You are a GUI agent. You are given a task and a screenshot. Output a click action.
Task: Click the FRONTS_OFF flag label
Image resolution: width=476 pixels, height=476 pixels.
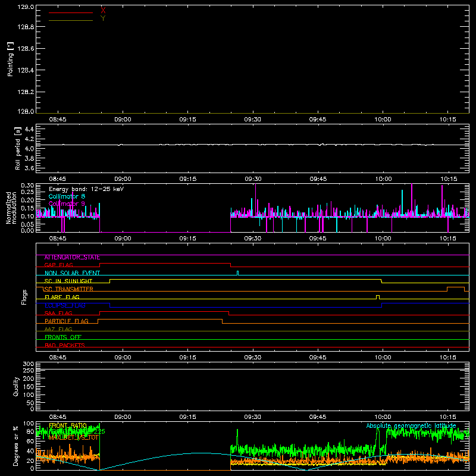click(63, 337)
